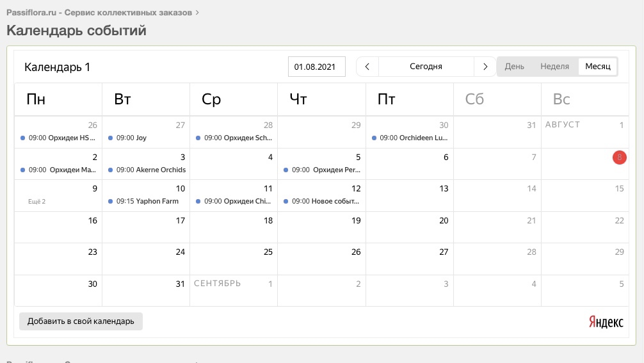The width and height of the screenshot is (644, 363).
Task: Select the Месяц view
Action: coord(598,67)
